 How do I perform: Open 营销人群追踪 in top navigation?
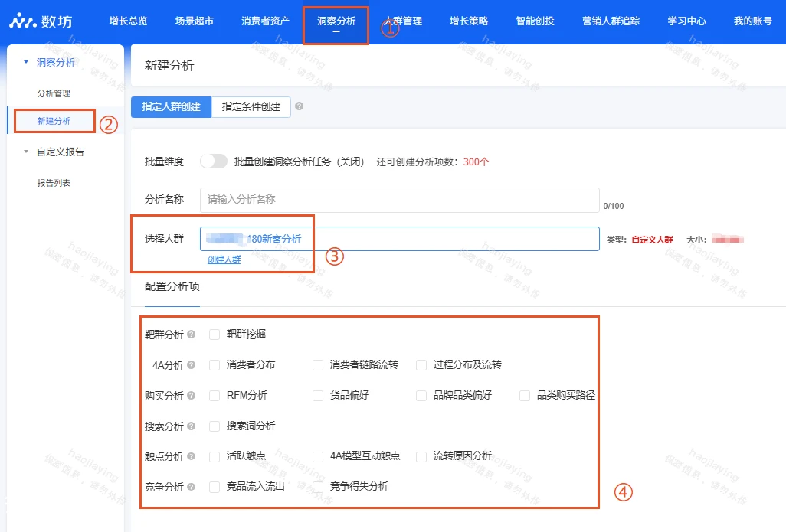[x=611, y=21]
